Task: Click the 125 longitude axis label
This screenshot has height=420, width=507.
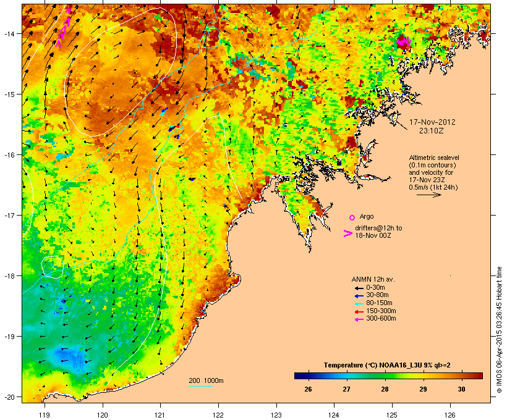Action: [392, 415]
